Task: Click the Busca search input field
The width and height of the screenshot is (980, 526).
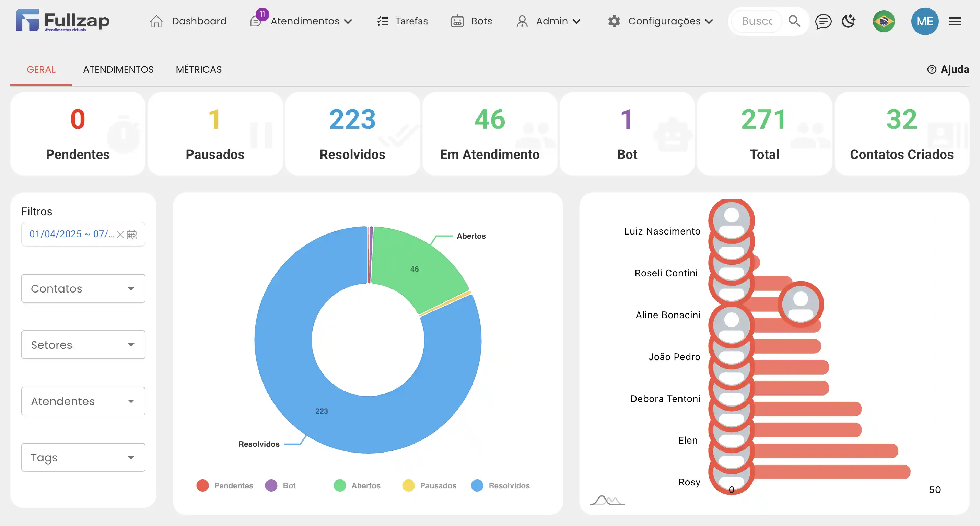Action: [756, 21]
